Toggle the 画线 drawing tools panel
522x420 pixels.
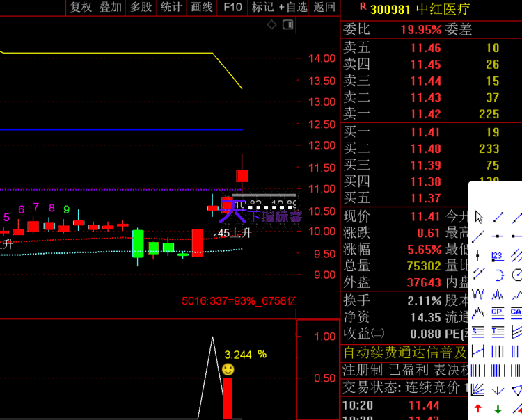[201, 8]
